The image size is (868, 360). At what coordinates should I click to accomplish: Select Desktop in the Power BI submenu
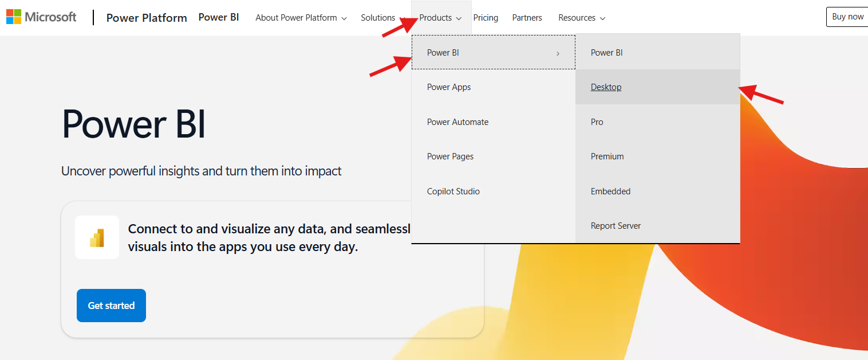(x=657, y=87)
